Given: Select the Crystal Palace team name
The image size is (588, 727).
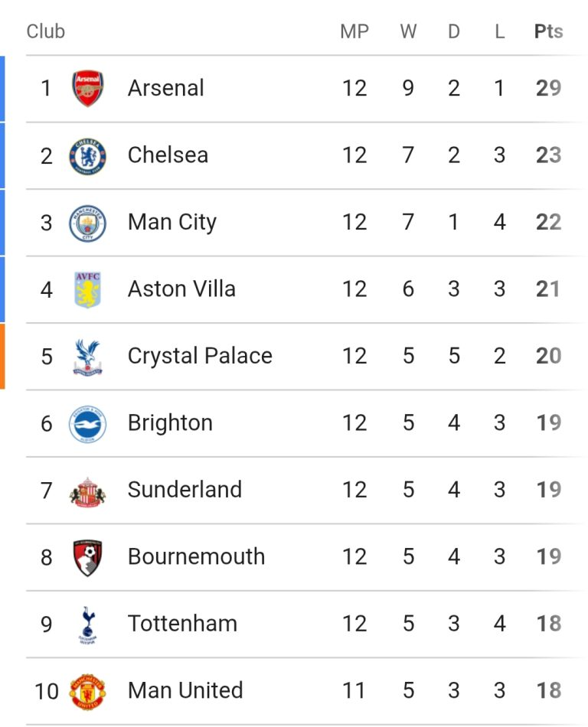Looking at the screenshot, I should point(200,356).
